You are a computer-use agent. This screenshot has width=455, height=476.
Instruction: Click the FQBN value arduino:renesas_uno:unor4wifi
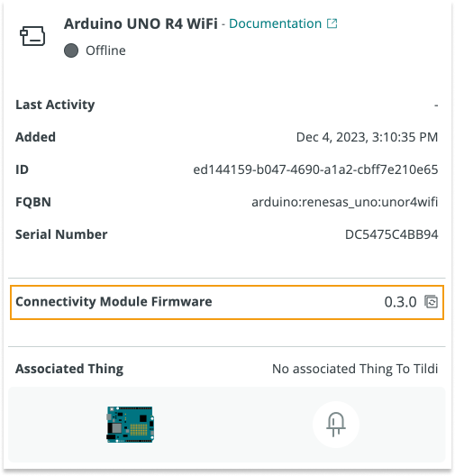point(345,202)
